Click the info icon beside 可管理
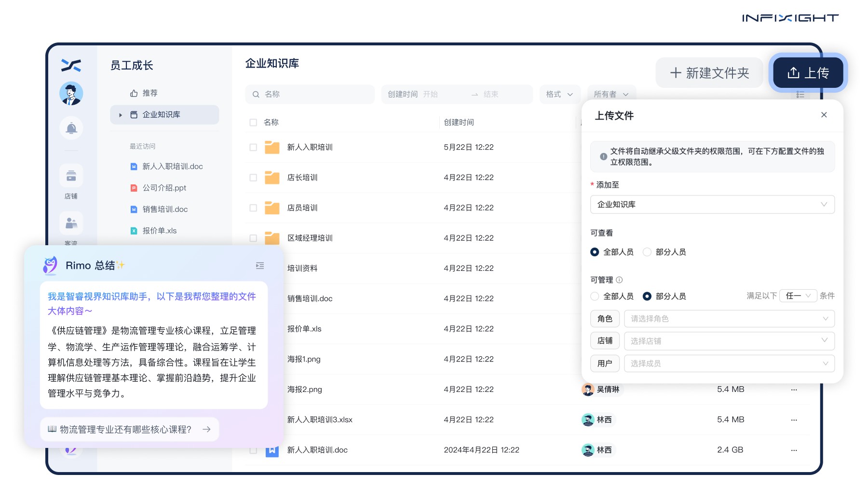This screenshot has height=502, width=868. 620,280
